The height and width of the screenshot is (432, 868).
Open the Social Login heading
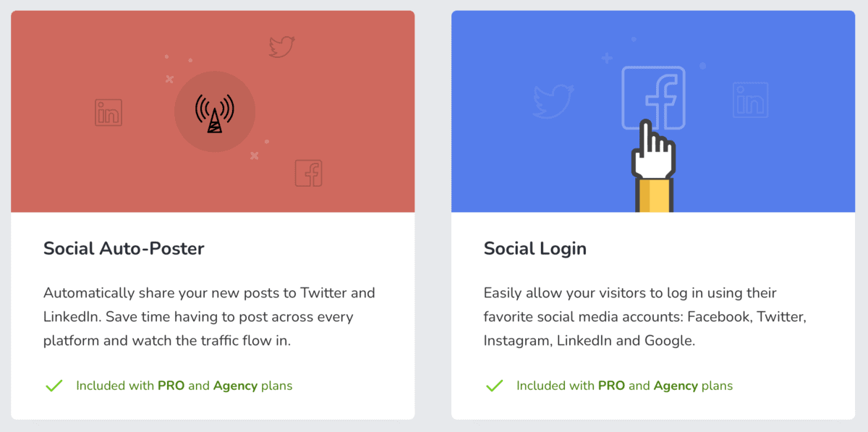click(535, 249)
